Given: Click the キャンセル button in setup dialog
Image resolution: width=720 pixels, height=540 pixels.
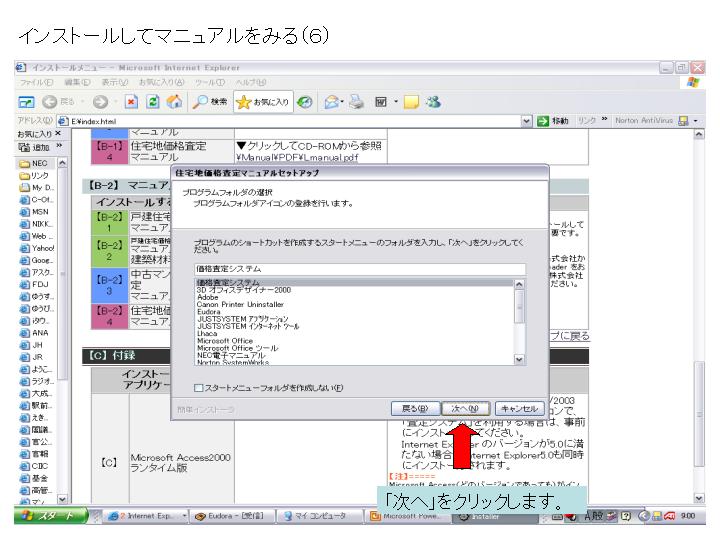Looking at the screenshot, I should pos(519,408).
